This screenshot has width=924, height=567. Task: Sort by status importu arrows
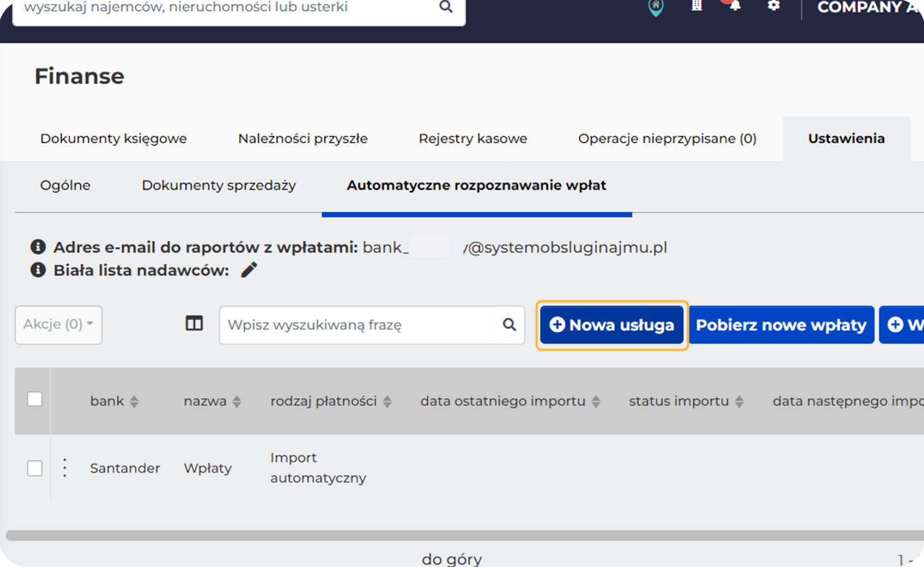pos(739,401)
